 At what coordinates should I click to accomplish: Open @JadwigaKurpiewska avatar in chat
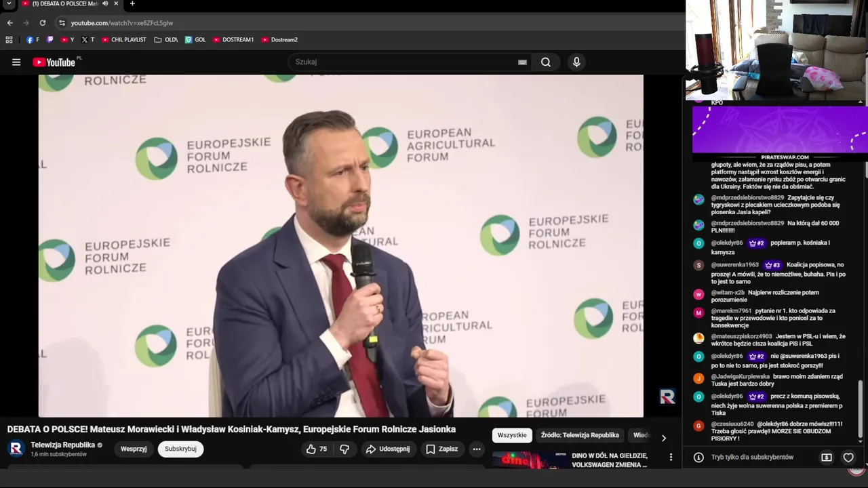click(698, 378)
